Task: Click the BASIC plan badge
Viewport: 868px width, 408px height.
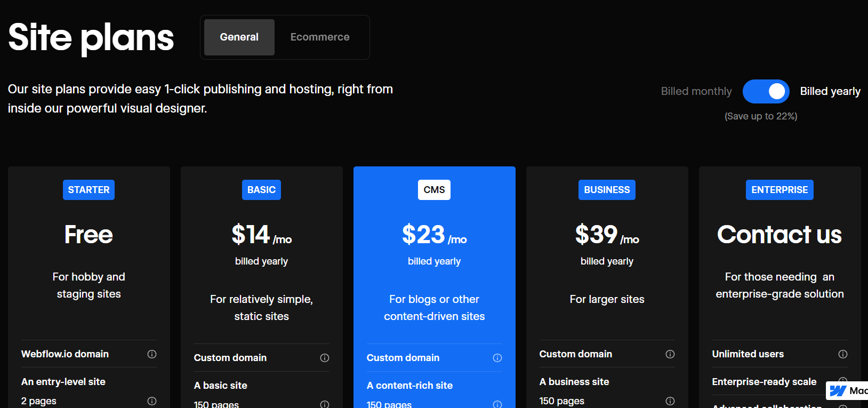Action: (261, 190)
